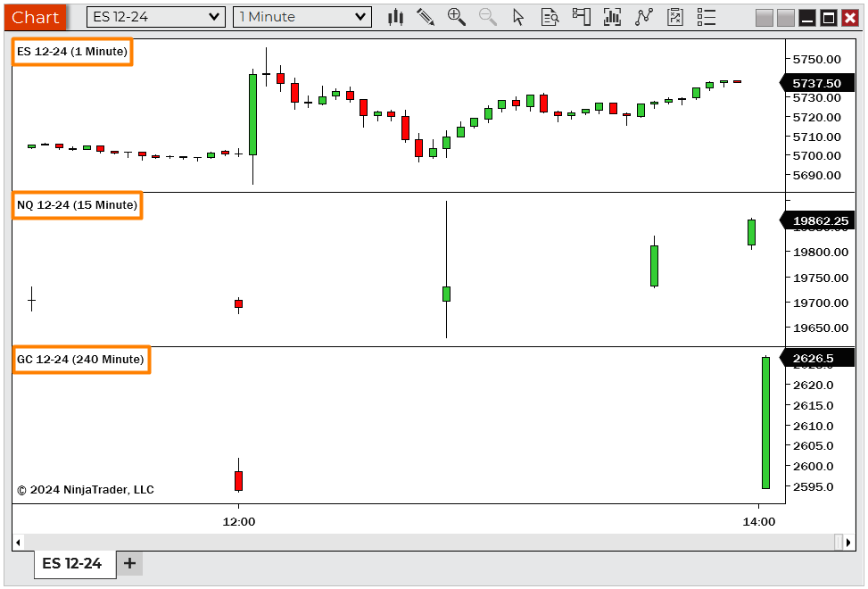Click the NQ 12-24 (15 Minute) panel label
Viewport: 868px width, 589px height.
tap(78, 205)
